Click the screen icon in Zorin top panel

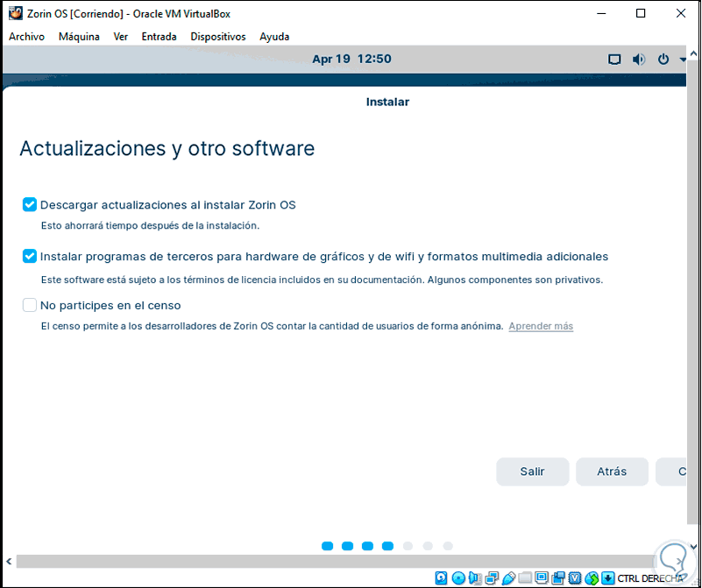[x=614, y=59]
